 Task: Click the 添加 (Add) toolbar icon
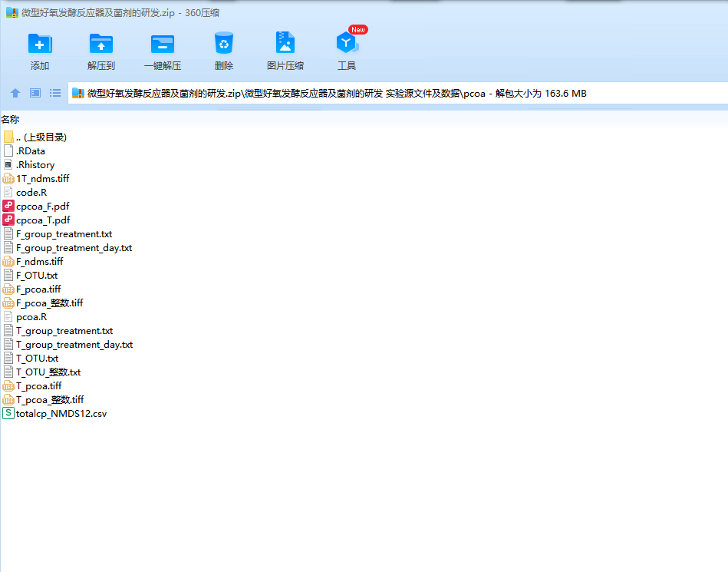[x=40, y=44]
